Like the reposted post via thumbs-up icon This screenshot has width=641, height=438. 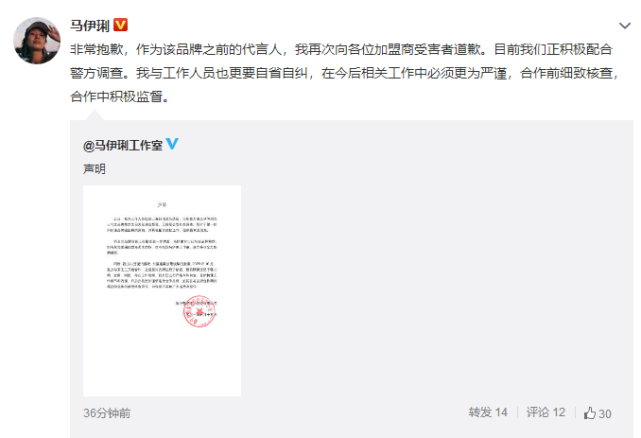click(589, 413)
